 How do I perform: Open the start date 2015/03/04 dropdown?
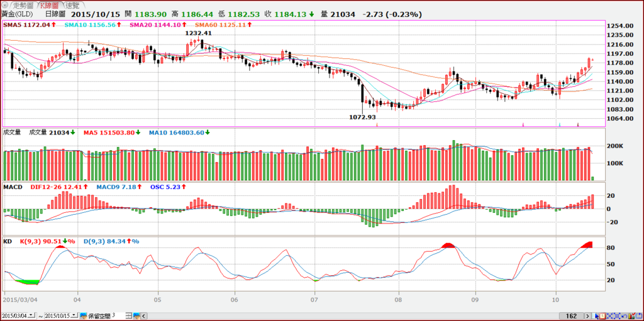click(x=31, y=315)
